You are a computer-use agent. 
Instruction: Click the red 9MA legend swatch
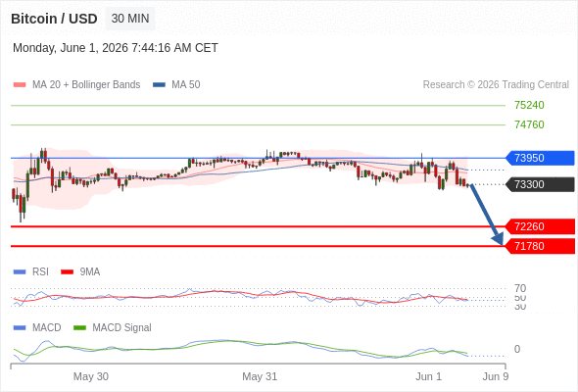point(67,272)
